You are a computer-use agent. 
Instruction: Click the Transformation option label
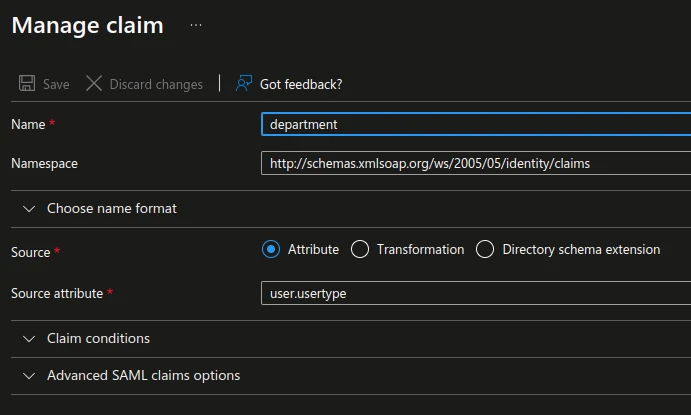(420, 249)
